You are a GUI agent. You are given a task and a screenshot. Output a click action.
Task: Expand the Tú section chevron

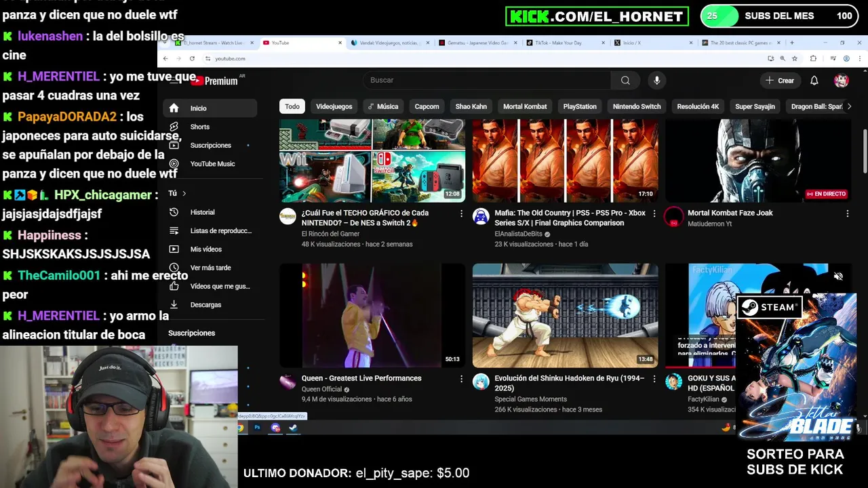coord(184,193)
